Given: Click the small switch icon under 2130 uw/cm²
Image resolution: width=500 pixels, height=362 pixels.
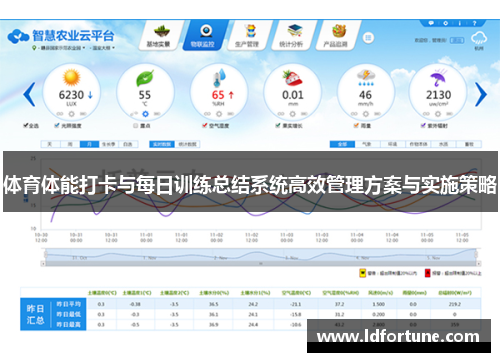Looking at the screenshot, I should [x=450, y=114].
